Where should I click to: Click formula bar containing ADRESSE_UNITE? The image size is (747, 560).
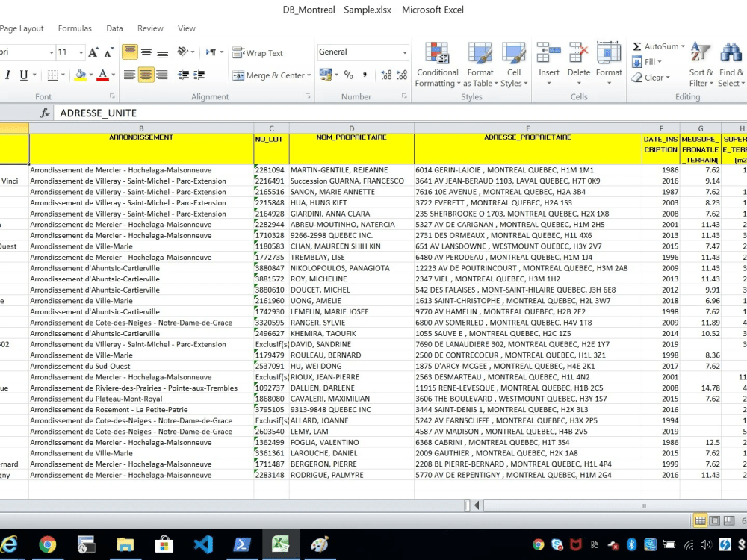pyautogui.click(x=400, y=113)
